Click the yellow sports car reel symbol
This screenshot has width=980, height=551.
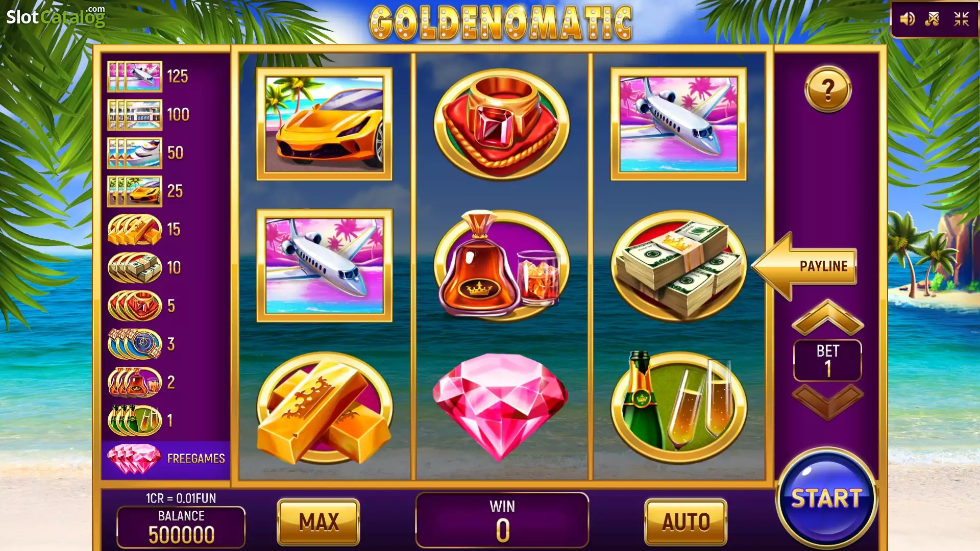pos(324,124)
